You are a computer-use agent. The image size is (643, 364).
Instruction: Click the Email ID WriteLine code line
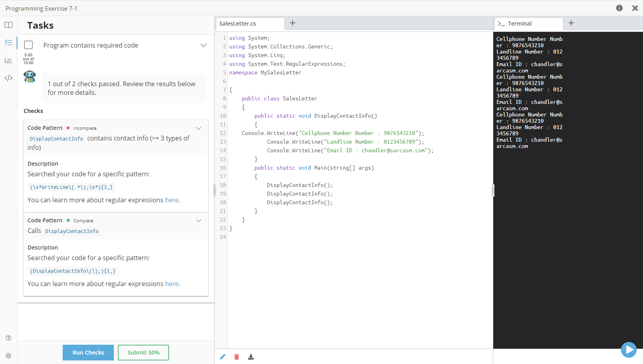click(x=350, y=150)
